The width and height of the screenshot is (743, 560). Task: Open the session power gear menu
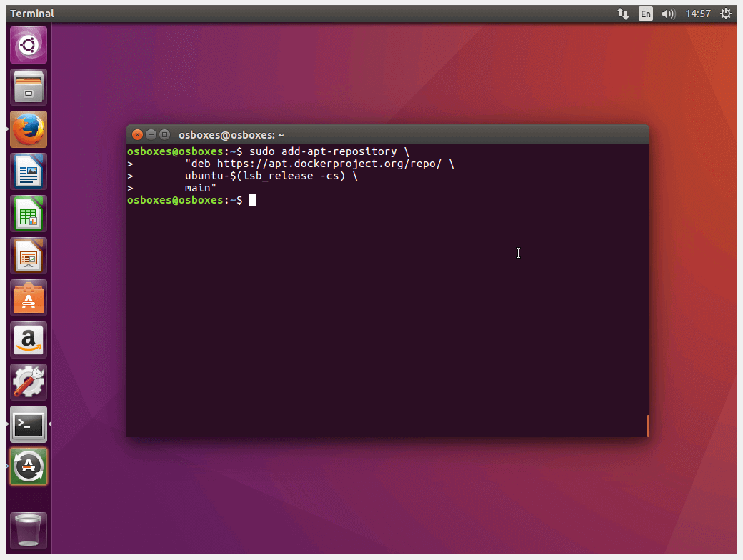pos(725,14)
